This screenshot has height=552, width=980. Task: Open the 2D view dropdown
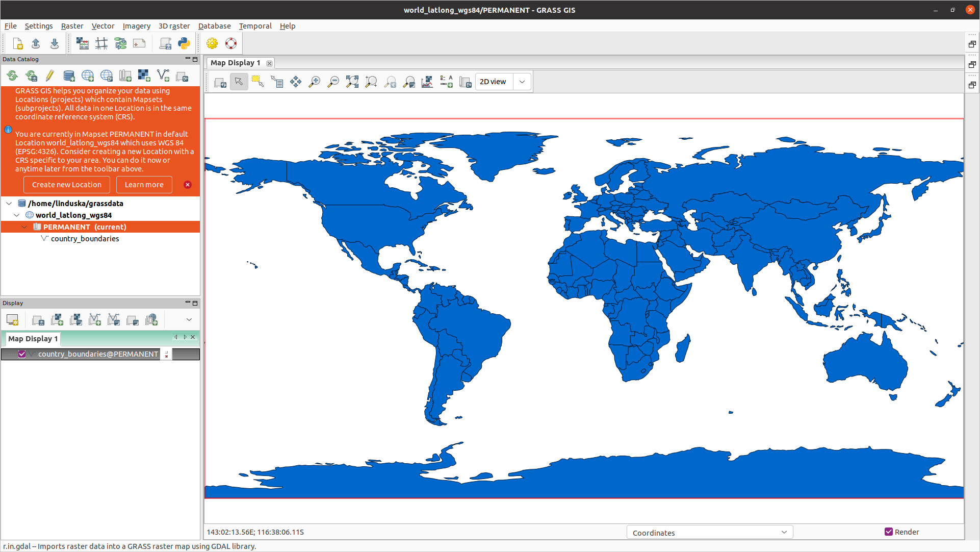(522, 82)
